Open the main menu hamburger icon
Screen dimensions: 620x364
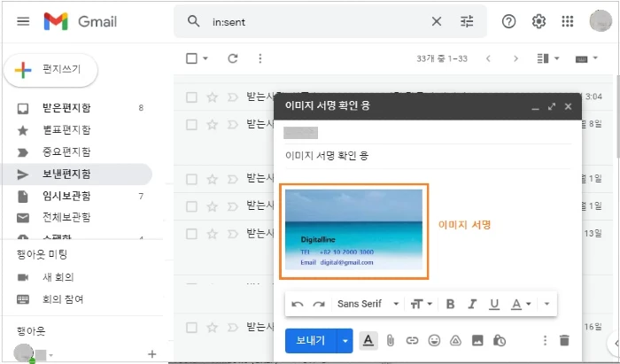tap(23, 21)
